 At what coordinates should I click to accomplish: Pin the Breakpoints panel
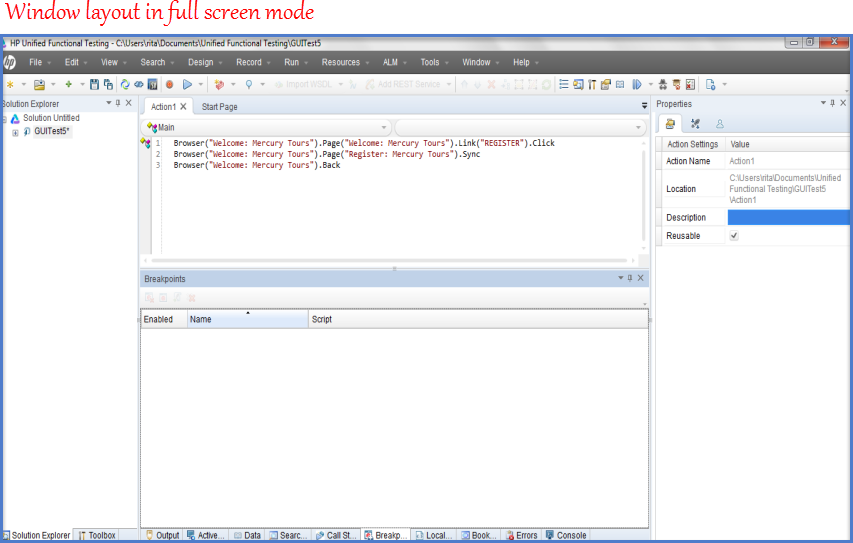(630, 278)
